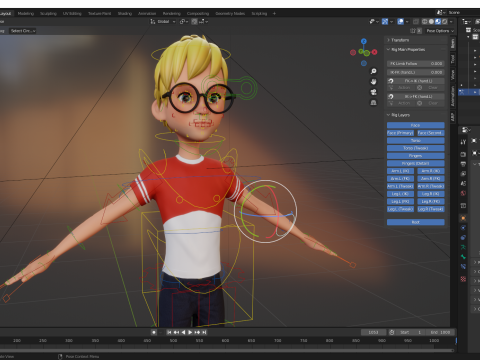The width and height of the screenshot is (480, 360).
Task: Open snapping options dropdown
Action: (x=204, y=22)
